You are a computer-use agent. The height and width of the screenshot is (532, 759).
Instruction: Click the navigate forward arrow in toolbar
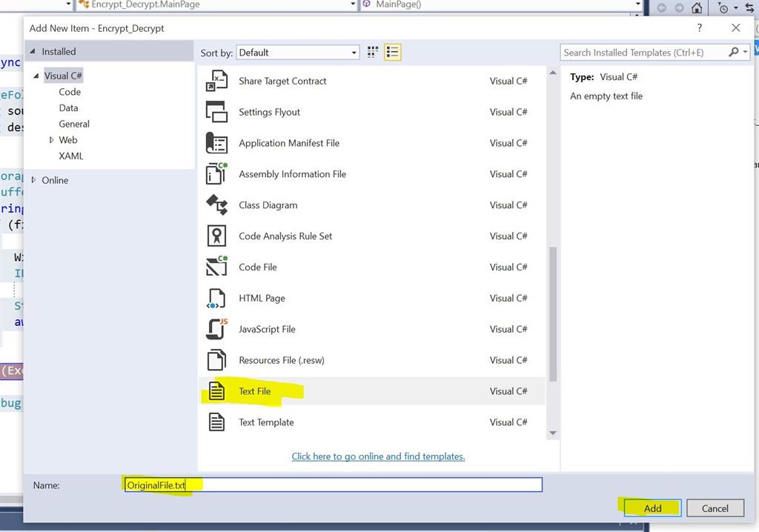679,7
